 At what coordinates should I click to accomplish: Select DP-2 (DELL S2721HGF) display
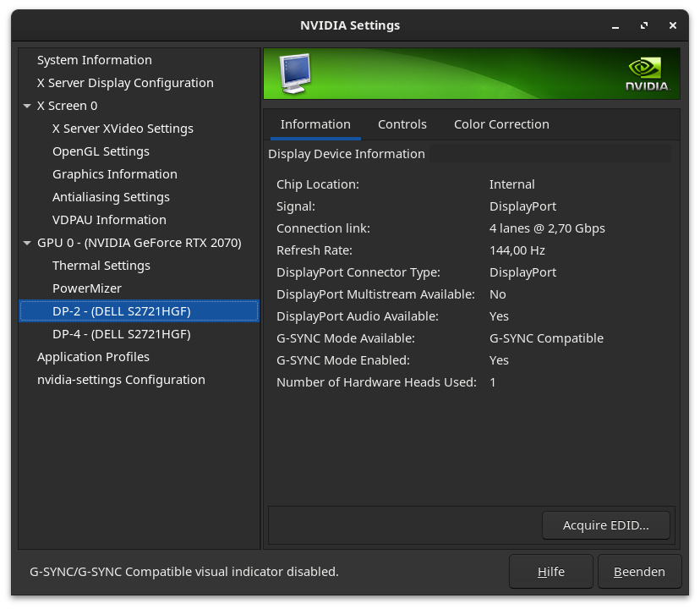[x=139, y=311]
